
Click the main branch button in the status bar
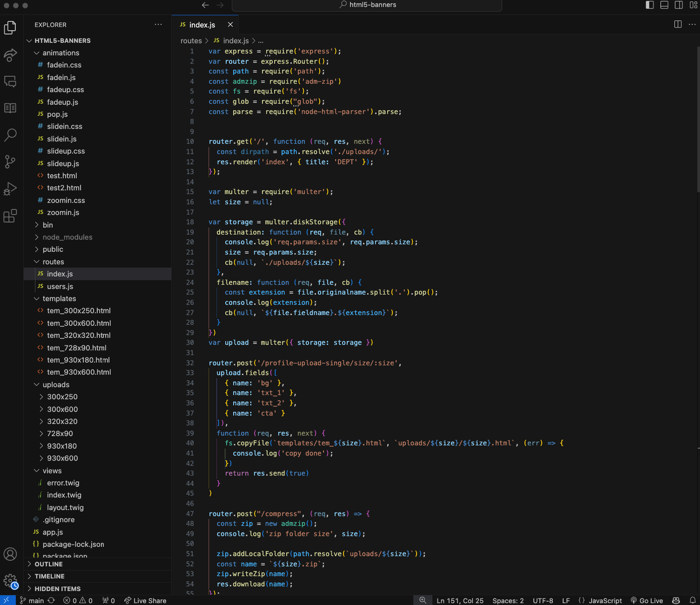pos(32,600)
